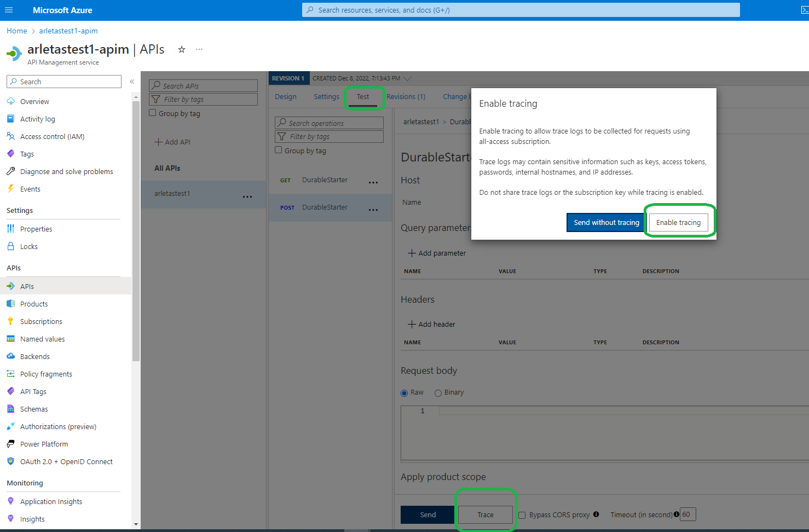Expand the revision dropdown chevron
Screen dimensions: 809x532
click(407, 78)
